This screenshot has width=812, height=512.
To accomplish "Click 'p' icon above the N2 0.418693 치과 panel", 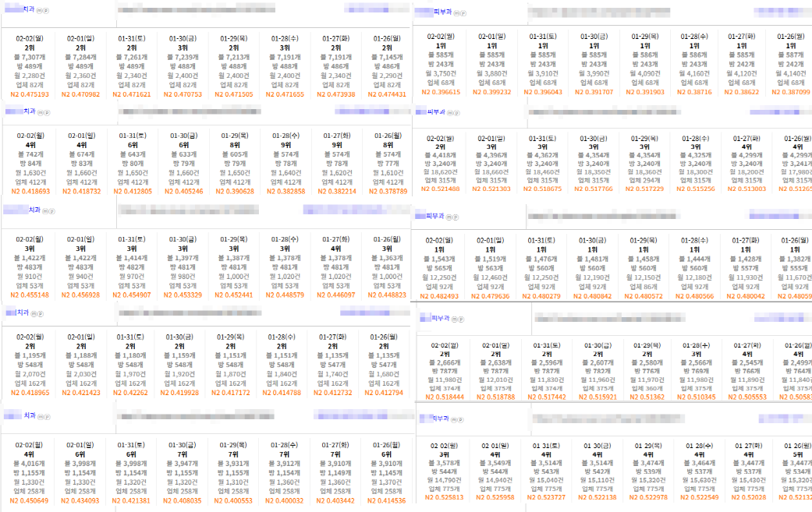I will click(46, 111).
